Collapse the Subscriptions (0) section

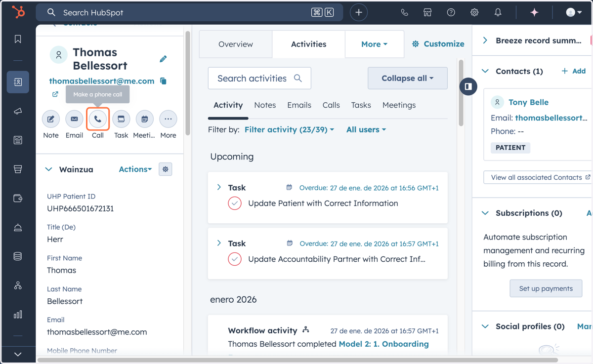485,213
